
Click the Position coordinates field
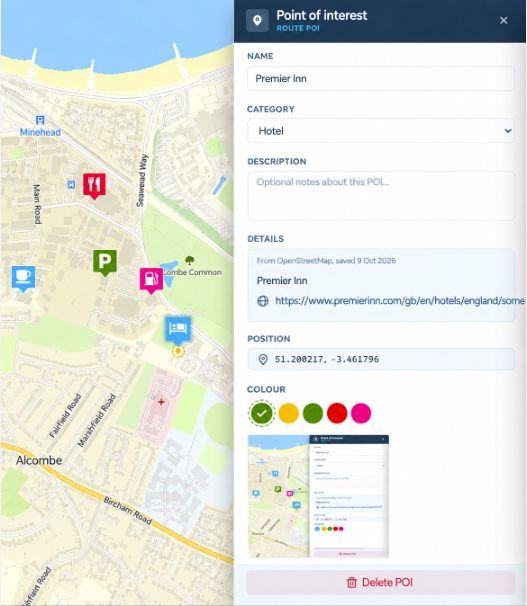coord(381,359)
